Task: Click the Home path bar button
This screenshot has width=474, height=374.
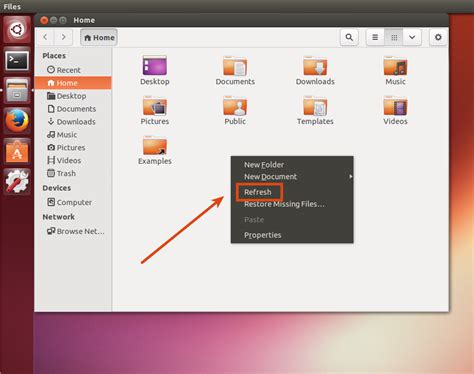Action: pyautogui.click(x=99, y=37)
